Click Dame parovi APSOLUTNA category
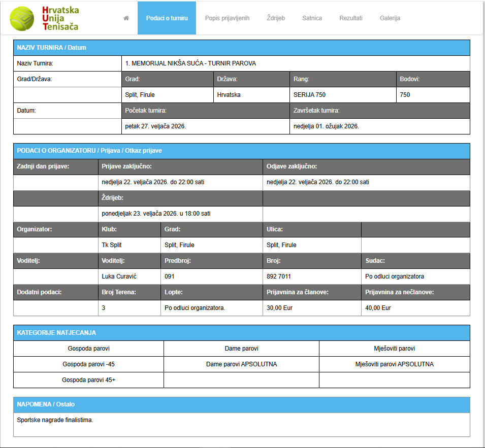 tap(241, 364)
